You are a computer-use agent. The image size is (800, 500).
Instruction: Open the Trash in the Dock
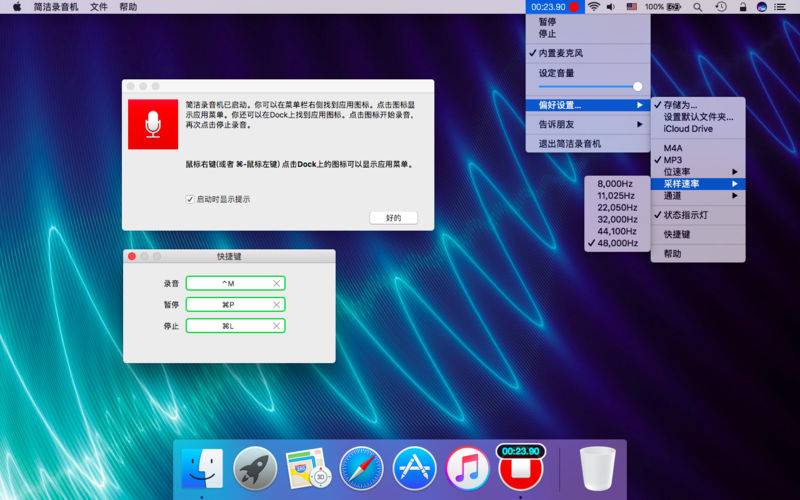click(x=597, y=468)
